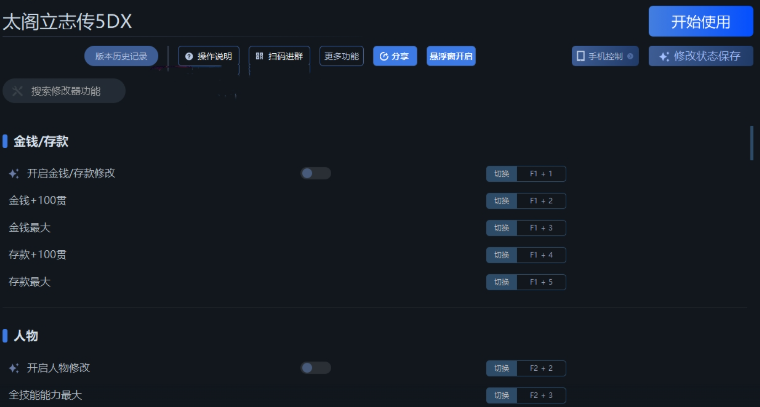Open 版本历史记录 version history
The height and width of the screenshot is (407, 760).
(121, 56)
